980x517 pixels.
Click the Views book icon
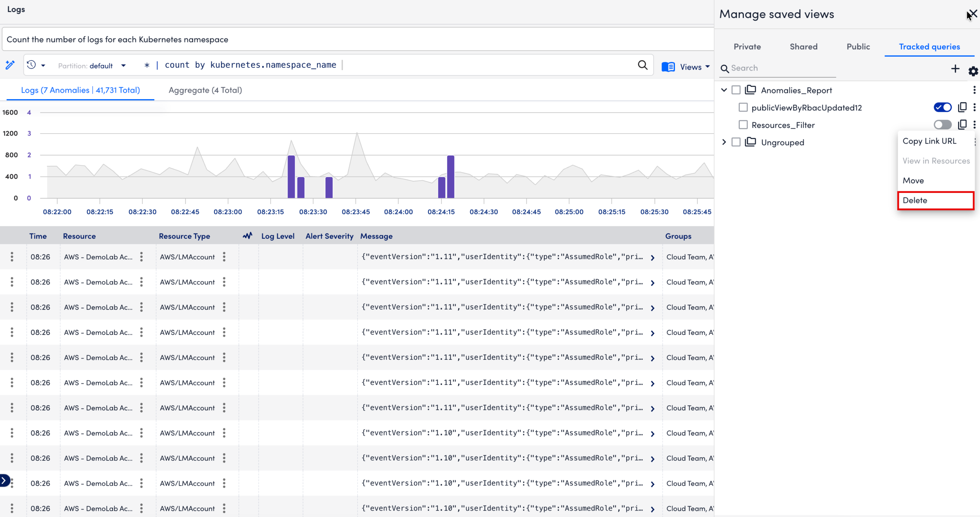[668, 67]
